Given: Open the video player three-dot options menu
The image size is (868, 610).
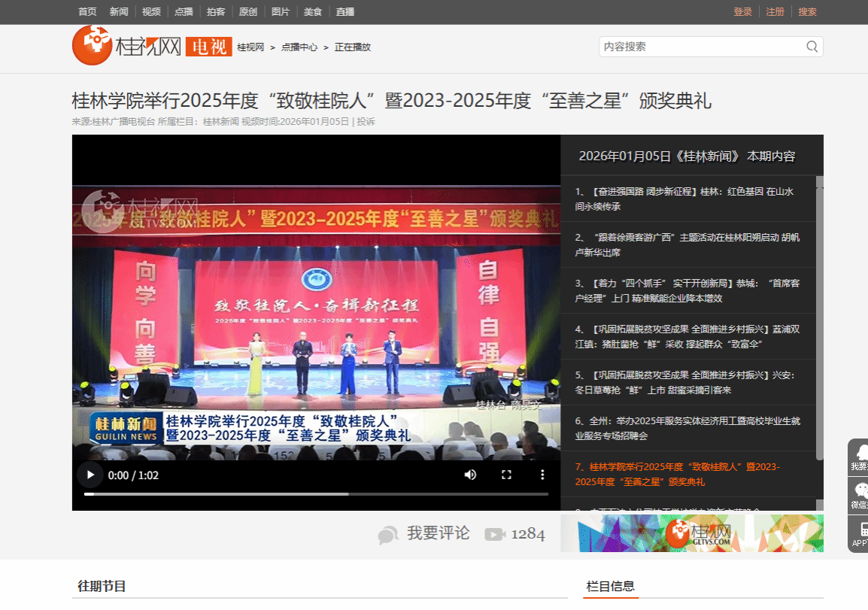Looking at the screenshot, I should pyautogui.click(x=542, y=475).
